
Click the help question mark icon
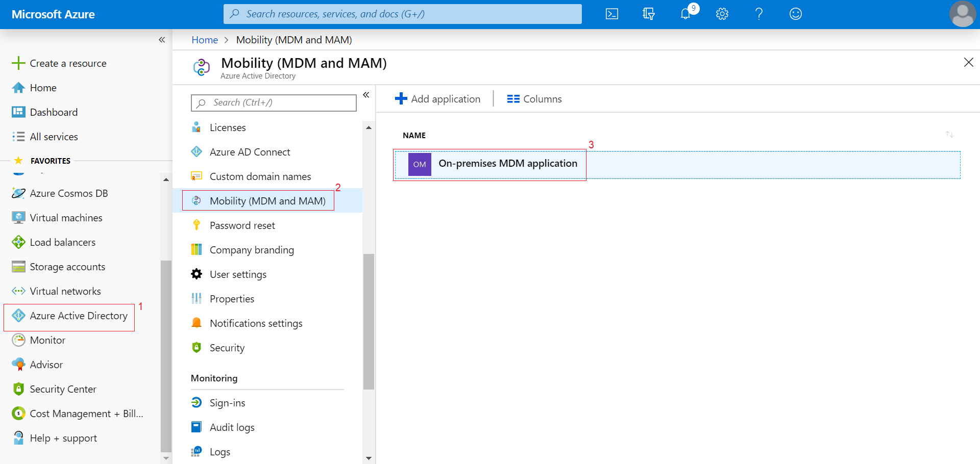click(x=759, y=14)
